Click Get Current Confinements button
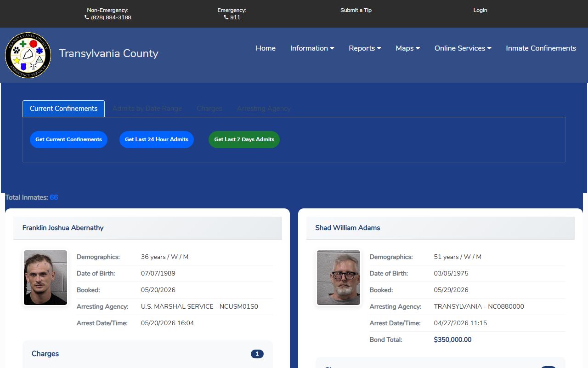 point(68,139)
